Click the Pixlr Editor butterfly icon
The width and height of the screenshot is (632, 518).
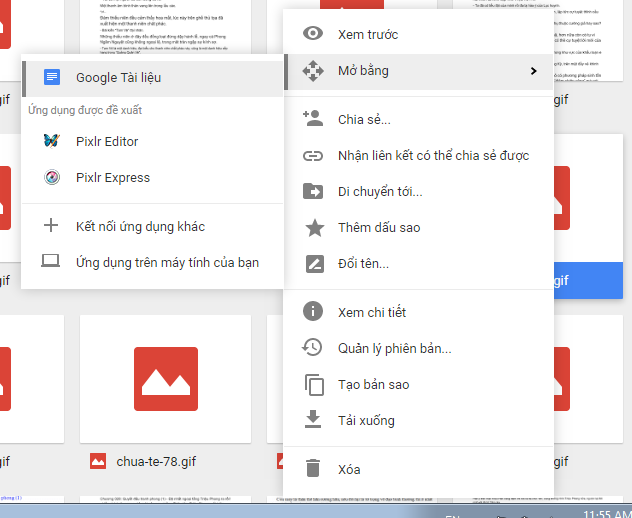coord(51,142)
